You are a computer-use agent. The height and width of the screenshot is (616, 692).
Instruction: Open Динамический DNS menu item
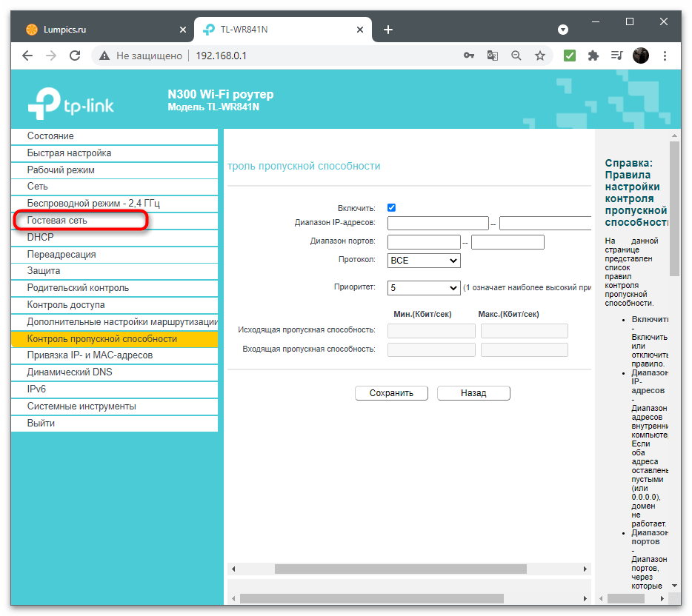tap(114, 372)
